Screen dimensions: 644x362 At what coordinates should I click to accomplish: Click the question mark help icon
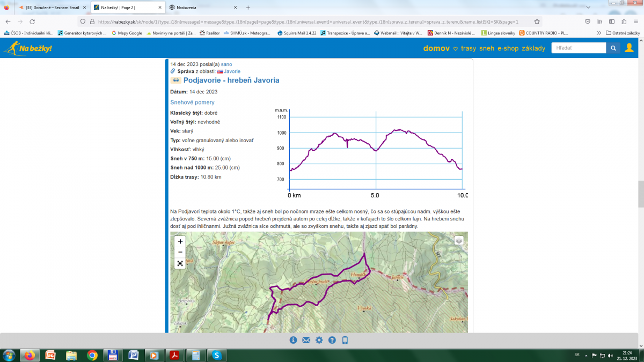332,340
